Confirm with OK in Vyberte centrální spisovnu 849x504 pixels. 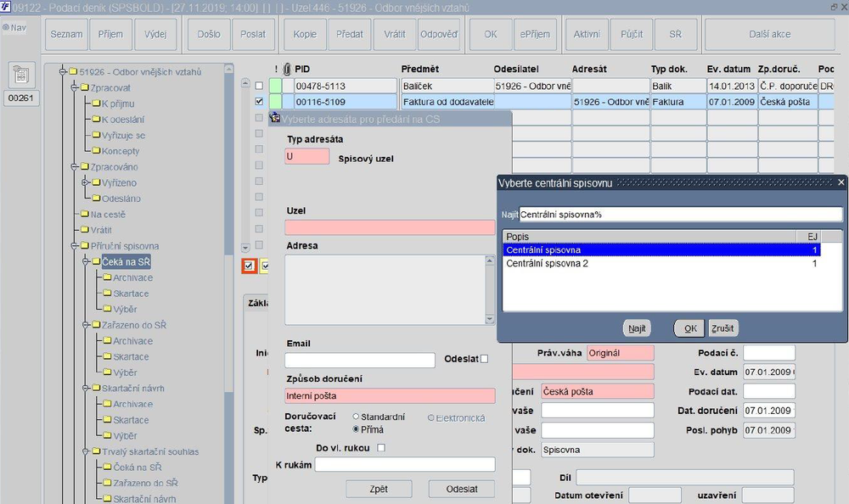(x=689, y=328)
